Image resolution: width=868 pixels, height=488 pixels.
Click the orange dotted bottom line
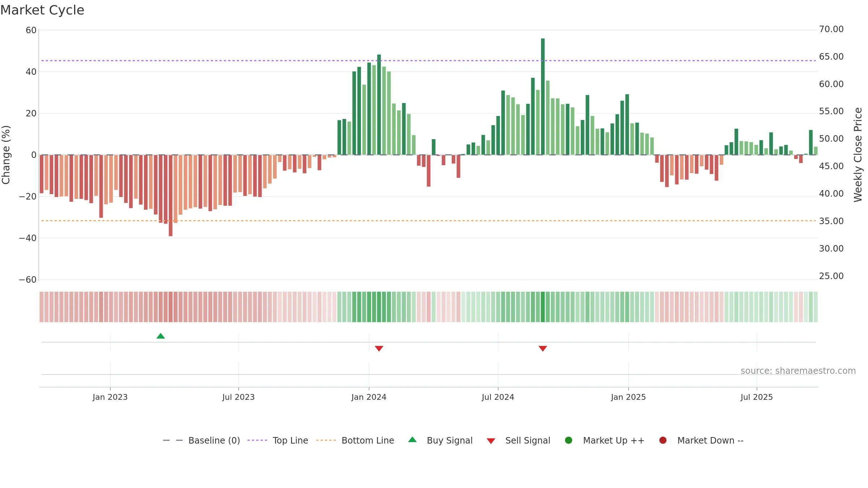point(429,221)
